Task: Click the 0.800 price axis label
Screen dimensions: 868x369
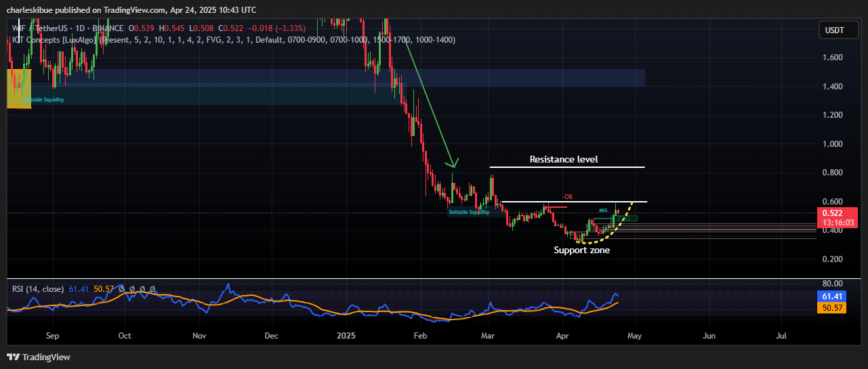Action: click(831, 173)
